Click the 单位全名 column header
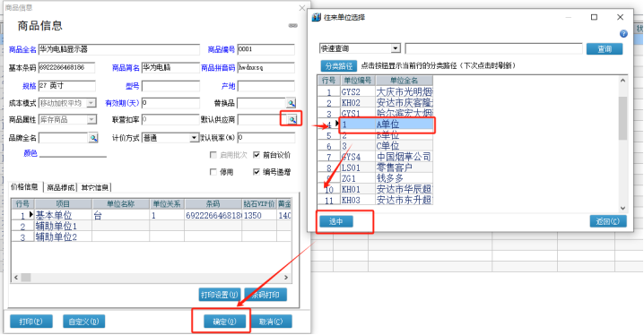The height and width of the screenshot is (335, 644). 404,81
